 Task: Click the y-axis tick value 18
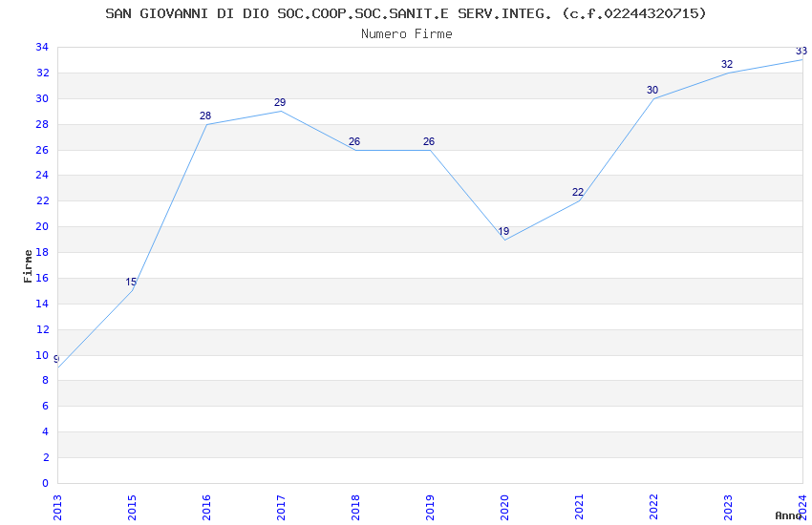click(42, 252)
